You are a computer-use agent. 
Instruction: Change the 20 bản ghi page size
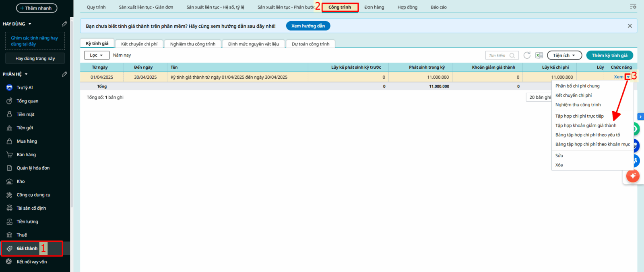[539, 97]
